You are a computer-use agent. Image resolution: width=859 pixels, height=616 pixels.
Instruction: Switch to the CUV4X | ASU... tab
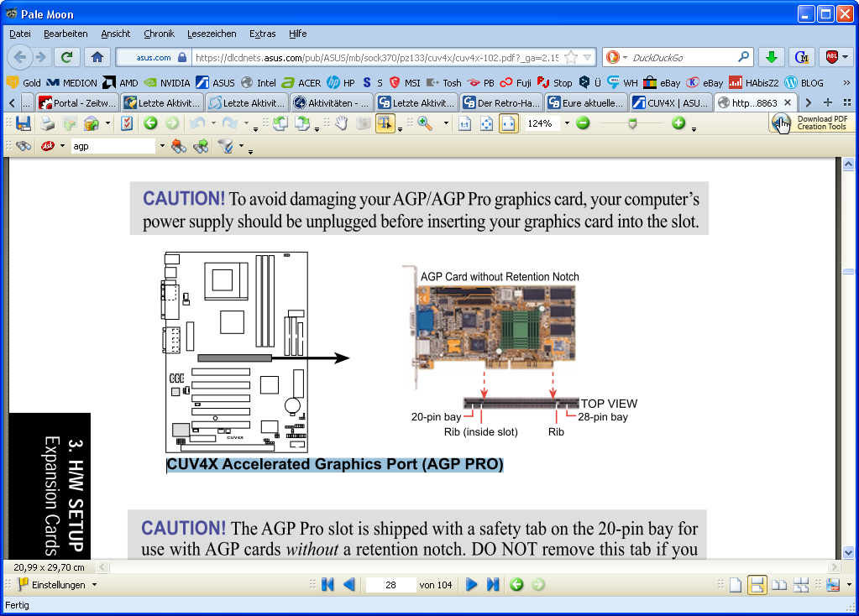coord(669,103)
